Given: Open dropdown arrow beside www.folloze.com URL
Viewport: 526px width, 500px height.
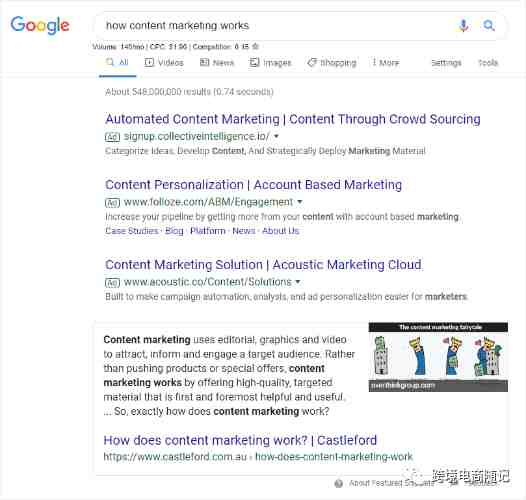Looking at the screenshot, I should point(300,202).
